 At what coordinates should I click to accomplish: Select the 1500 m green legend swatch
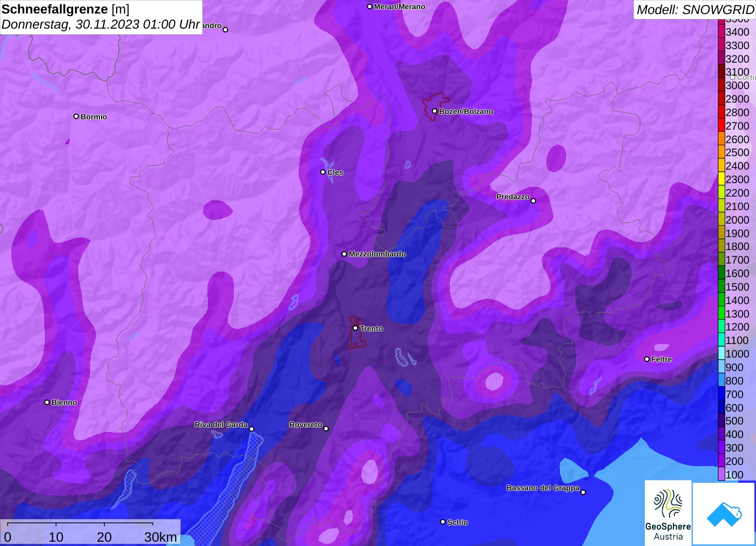(x=721, y=287)
